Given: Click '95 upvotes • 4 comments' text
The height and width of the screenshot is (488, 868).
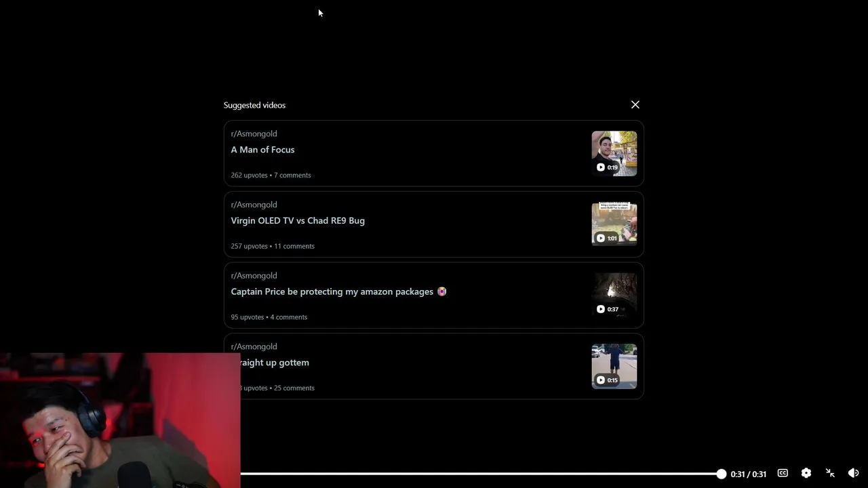Looking at the screenshot, I should (269, 317).
